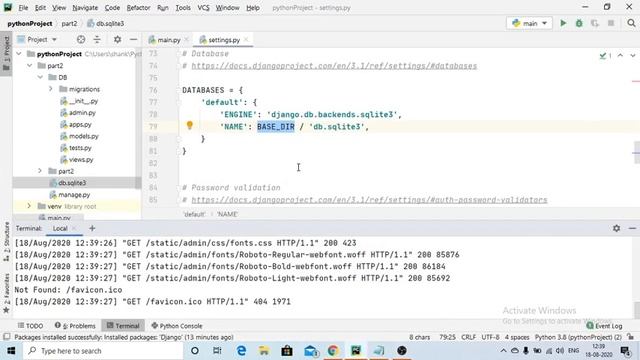Toggle the Project side tool window
Viewport: 640px width, 360px height.
6,54
